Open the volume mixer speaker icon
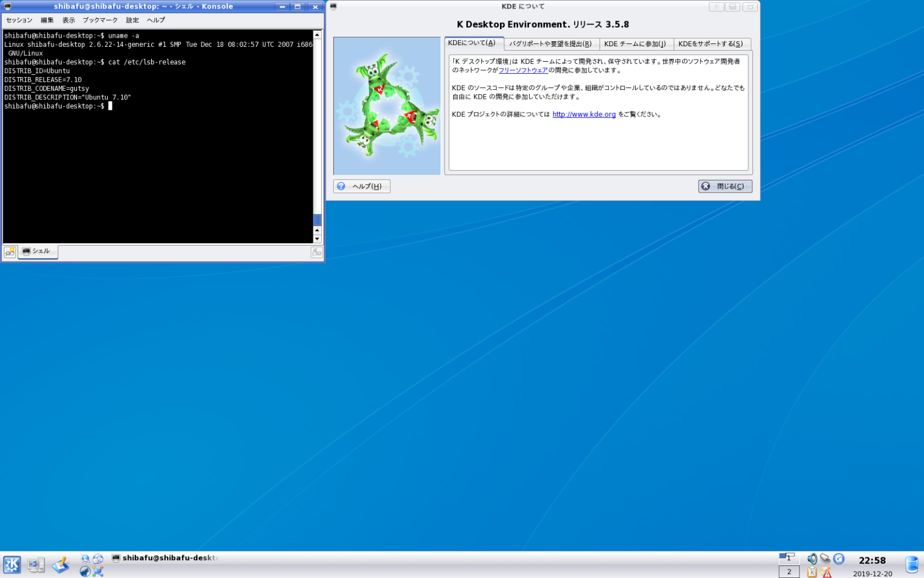The height and width of the screenshot is (578, 924). (x=812, y=559)
